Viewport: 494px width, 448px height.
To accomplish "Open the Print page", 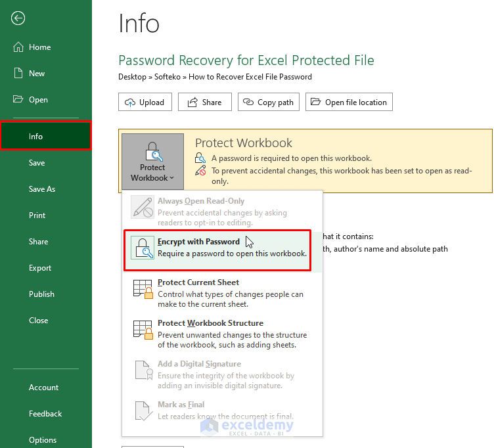I will click(x=46, y=215).
